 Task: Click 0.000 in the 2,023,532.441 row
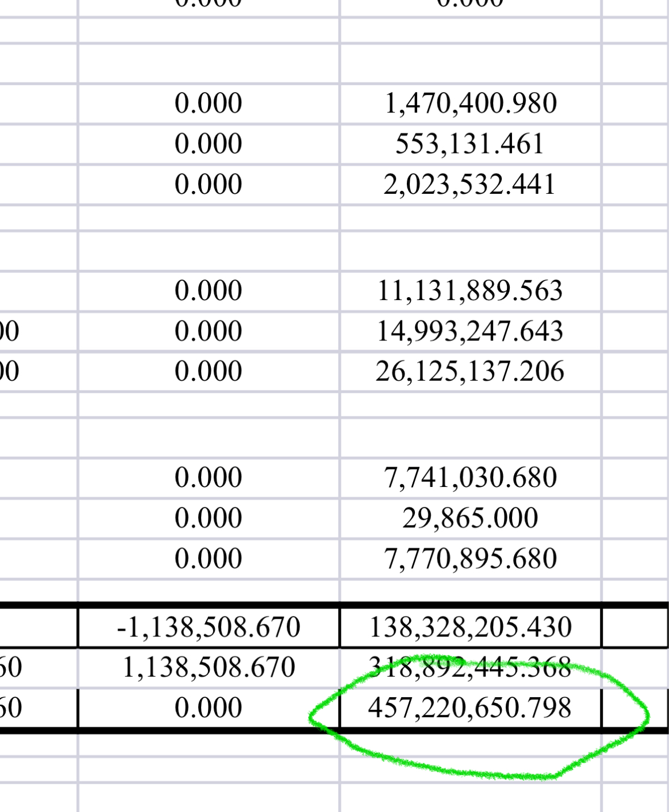(x=209, y=185)
